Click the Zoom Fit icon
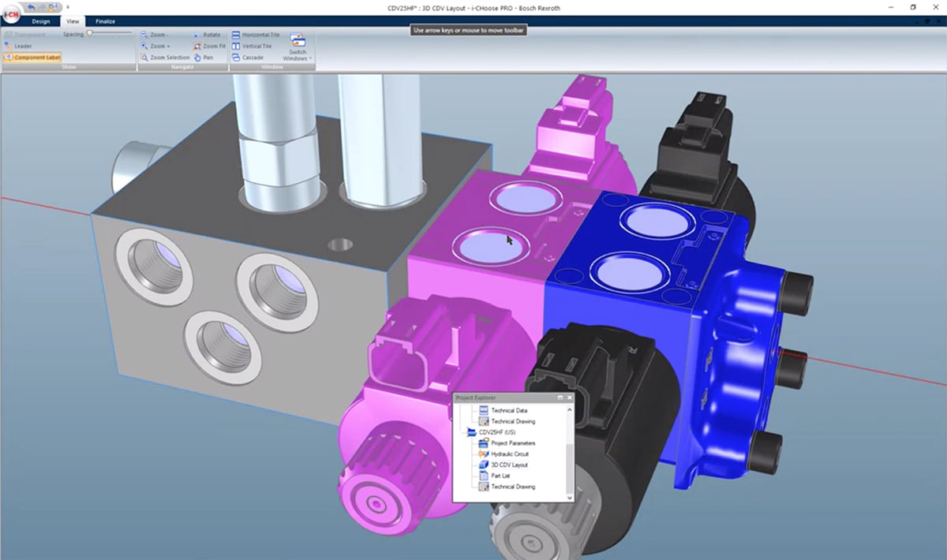947x560 pixels. coord(197,47)
